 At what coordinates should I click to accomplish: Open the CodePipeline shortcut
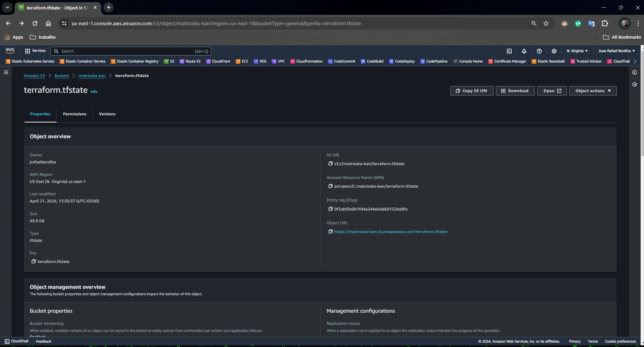[434, 62]
